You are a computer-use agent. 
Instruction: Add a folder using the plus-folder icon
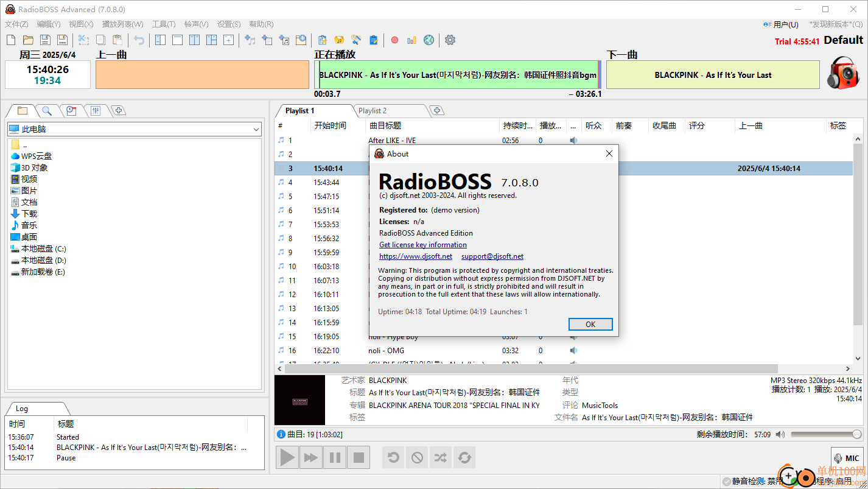(x=301, y=40)
